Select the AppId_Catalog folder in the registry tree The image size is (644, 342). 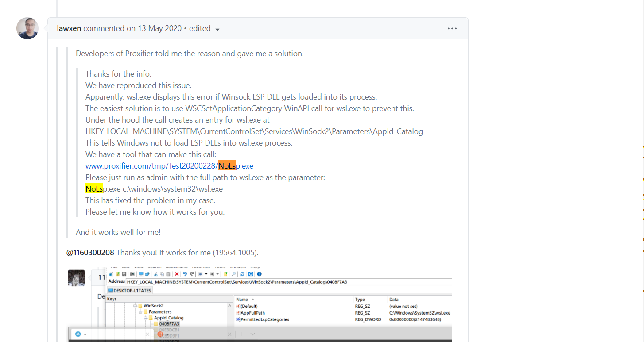pos(166,318)
